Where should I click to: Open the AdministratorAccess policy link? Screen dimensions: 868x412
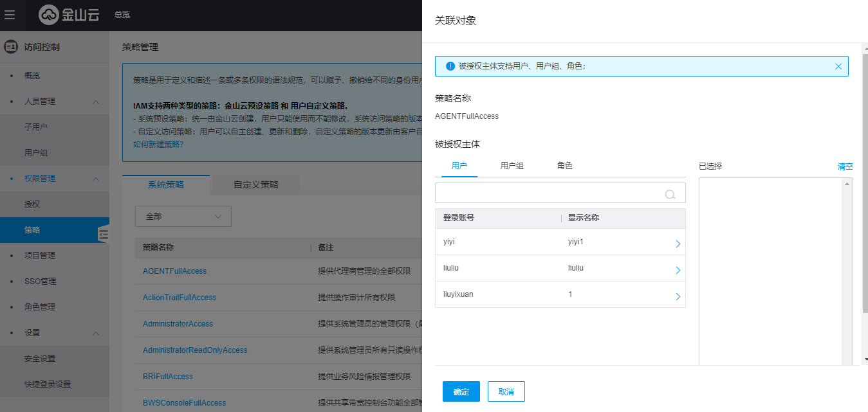pyautogui.click(x=178, y=324)
